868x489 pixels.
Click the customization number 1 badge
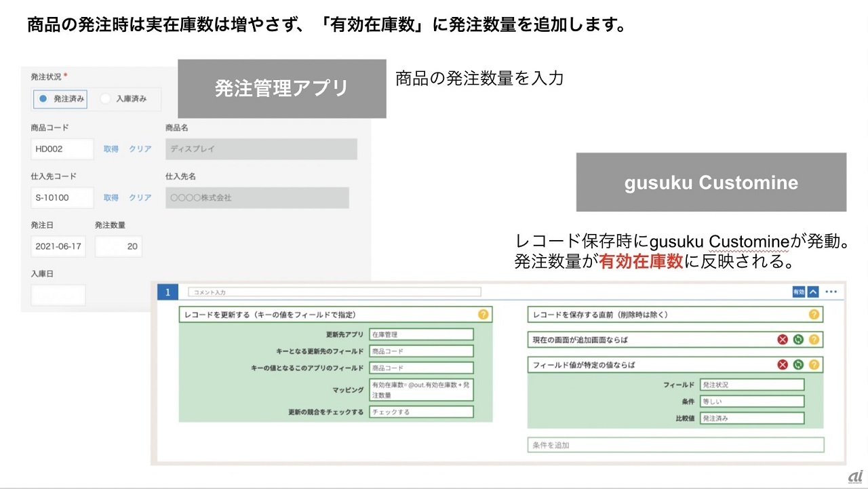[x=168, y=292]
